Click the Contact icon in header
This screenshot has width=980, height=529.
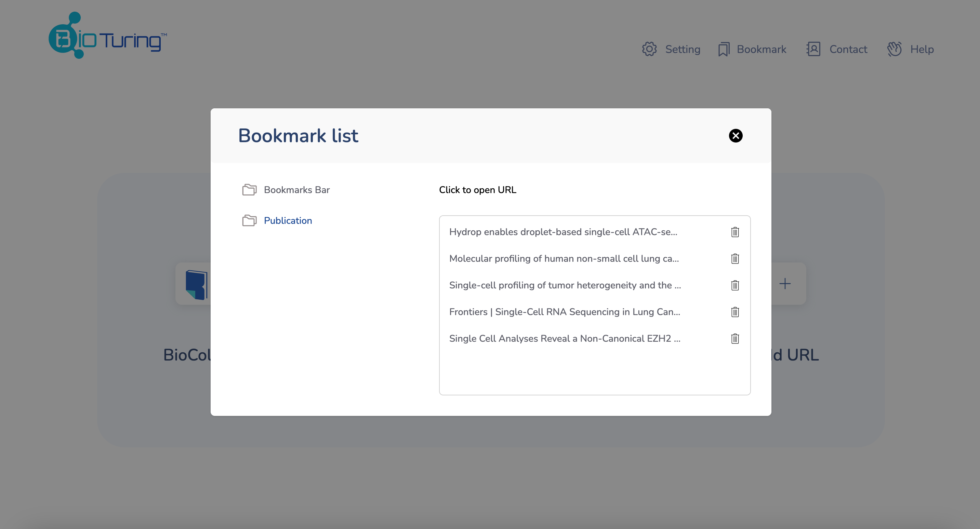(x=814, y=49)
